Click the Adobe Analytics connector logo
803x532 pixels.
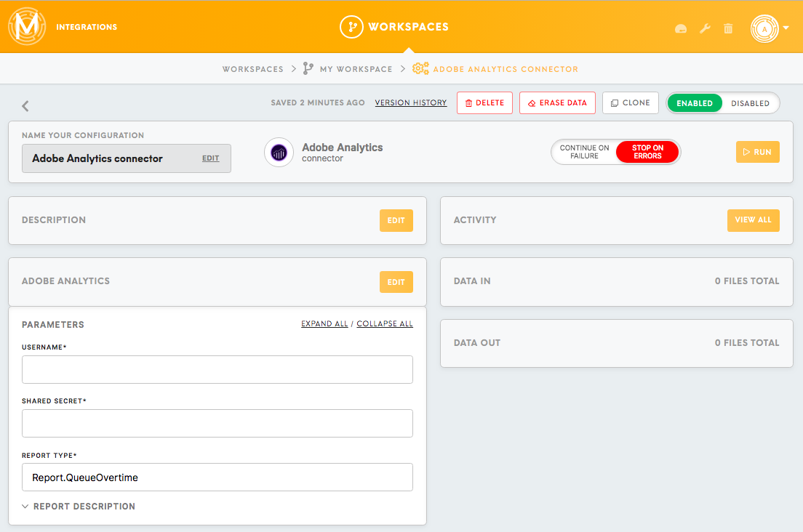[279, 153]
